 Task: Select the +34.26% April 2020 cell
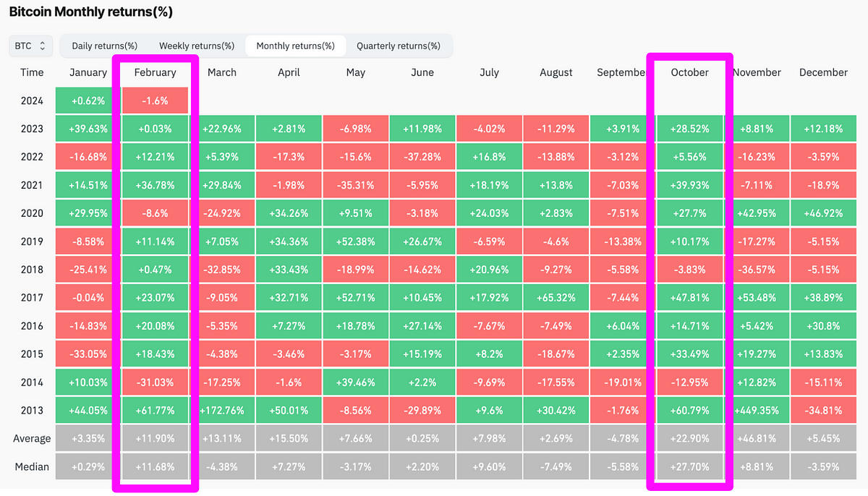(x=289, y=213)
